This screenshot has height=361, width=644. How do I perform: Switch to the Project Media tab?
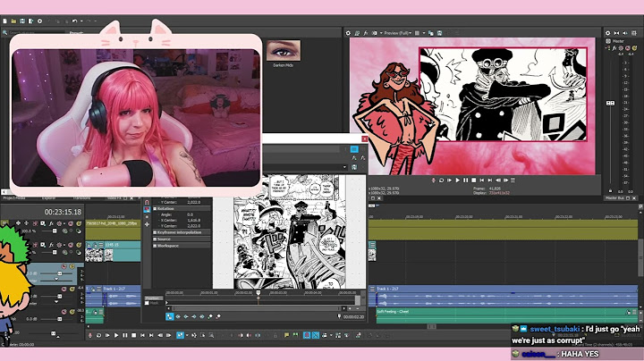coord(14,198)
